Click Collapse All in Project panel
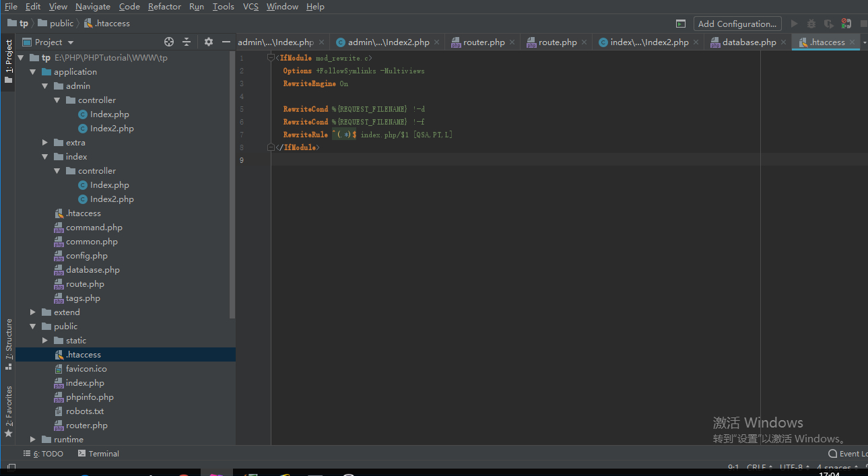 pos(187,42)
